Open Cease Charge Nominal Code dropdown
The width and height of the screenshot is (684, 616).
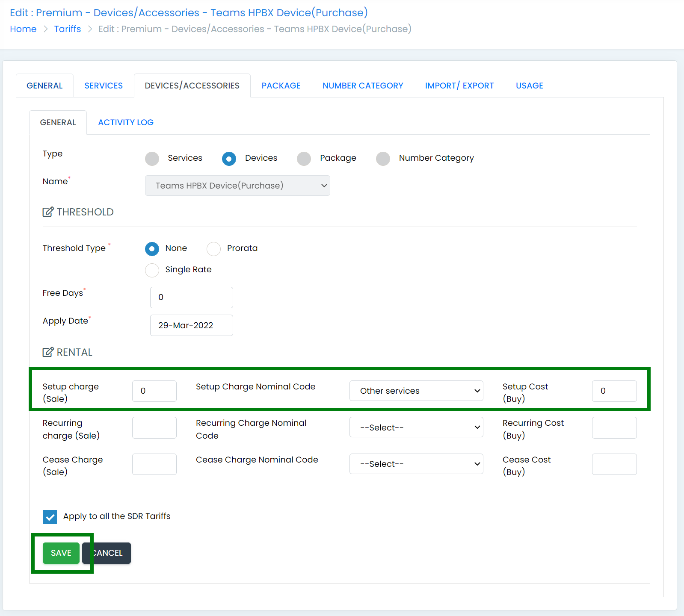pyautogui.click(x=416, y=464)
